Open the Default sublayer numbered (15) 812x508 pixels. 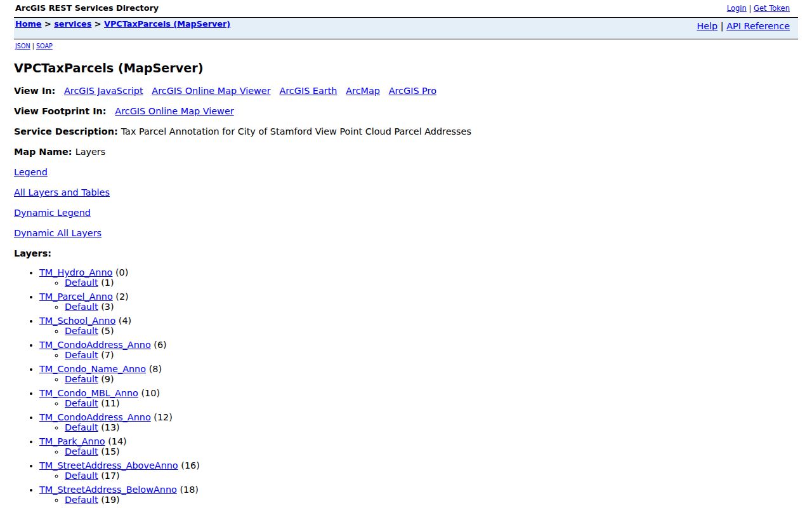[x=81, y=451]
